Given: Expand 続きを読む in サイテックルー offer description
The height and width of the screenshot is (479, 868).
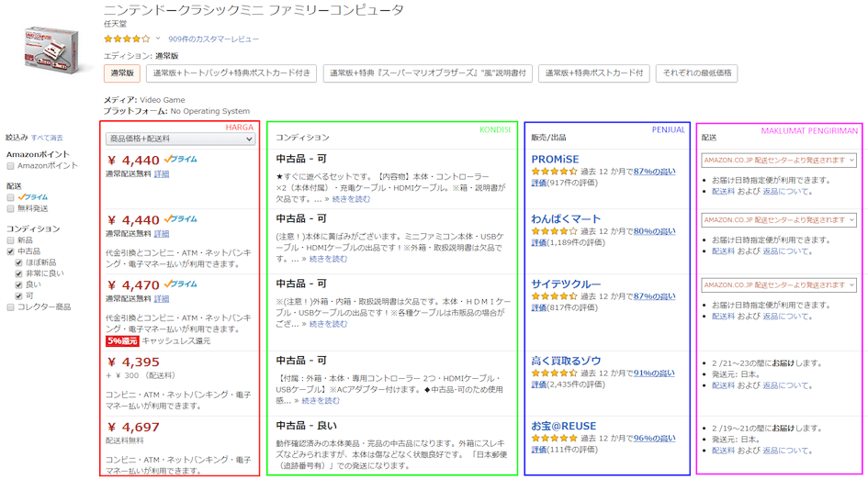Looking at the screenshot, I should 328,324.
